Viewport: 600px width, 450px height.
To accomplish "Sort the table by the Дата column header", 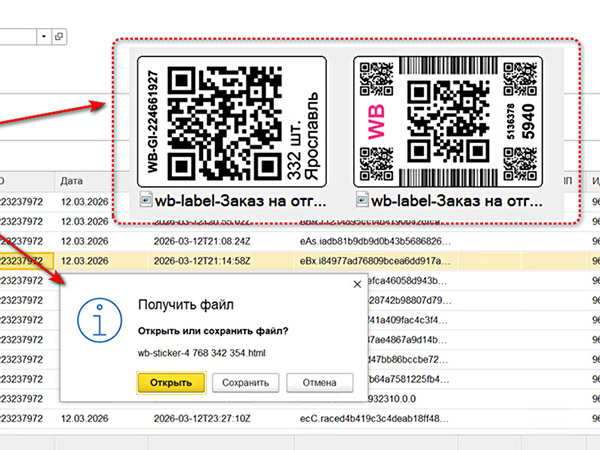I will point(72,180).
